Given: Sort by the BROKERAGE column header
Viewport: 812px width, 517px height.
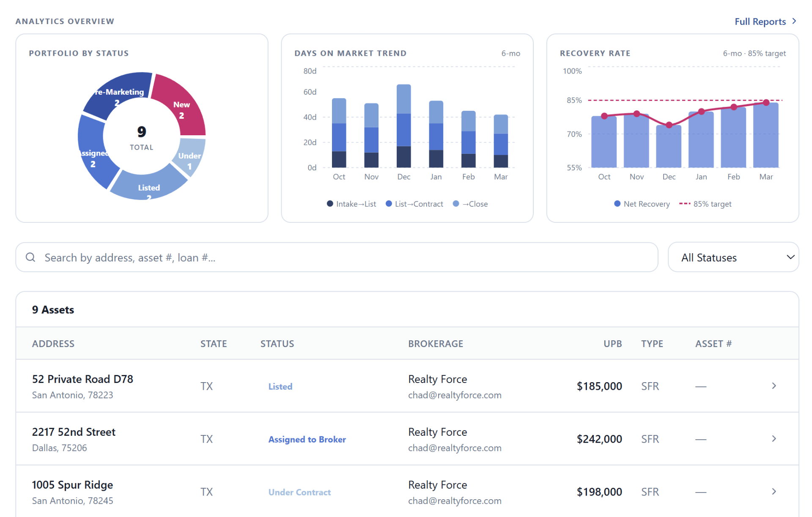Looking at the screenshot, I should click(x=436, y=343).
